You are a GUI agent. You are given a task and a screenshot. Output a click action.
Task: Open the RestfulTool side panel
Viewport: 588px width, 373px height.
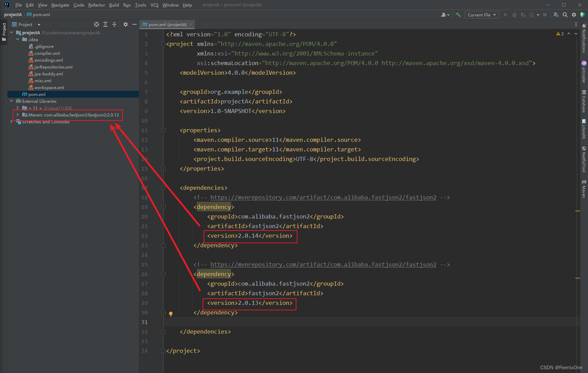(x=584, y=159)
